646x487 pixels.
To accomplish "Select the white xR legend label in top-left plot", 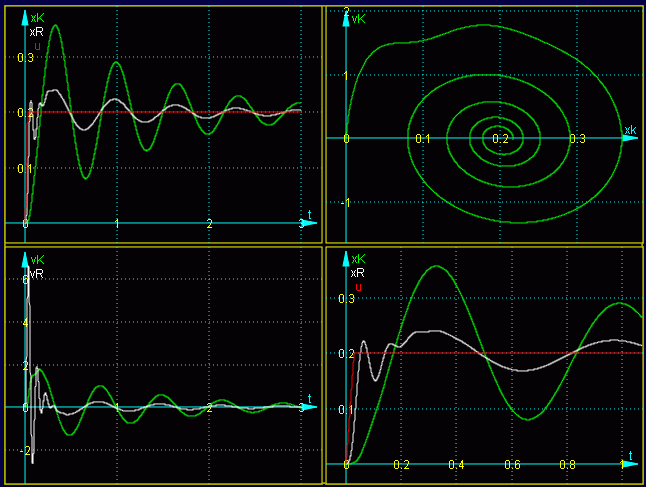I will tap(37, 32).
